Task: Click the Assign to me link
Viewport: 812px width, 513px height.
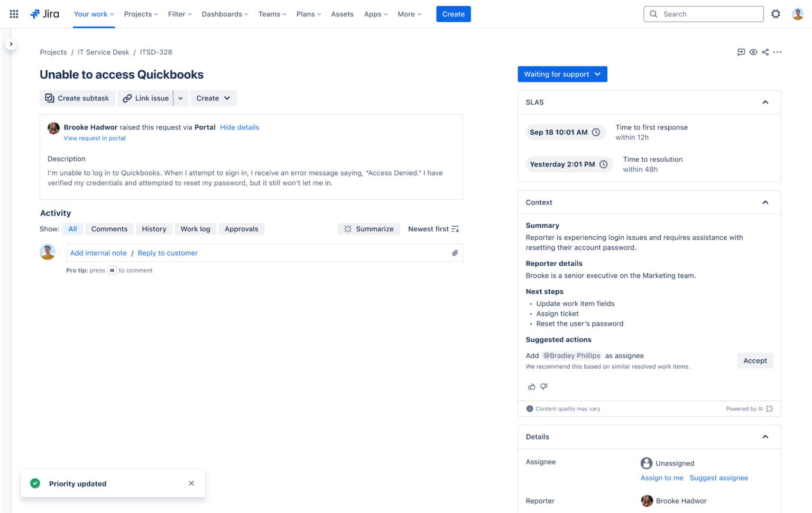Action: 662,478
